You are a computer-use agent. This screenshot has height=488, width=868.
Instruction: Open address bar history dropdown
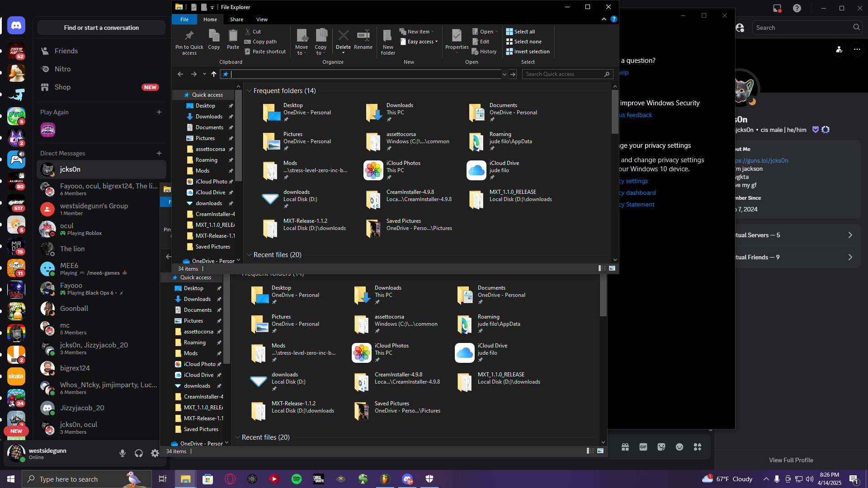coord(504,74)
